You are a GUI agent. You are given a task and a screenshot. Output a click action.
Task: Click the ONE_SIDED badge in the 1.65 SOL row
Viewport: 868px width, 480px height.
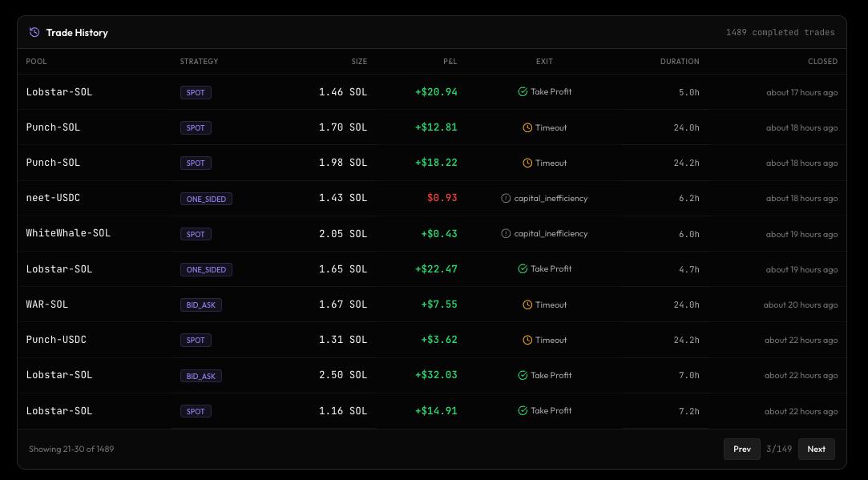(x=206, y=269)
